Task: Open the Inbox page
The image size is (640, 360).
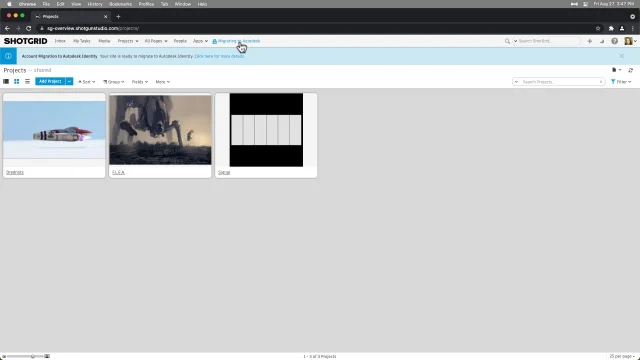Action: (60, 41)
